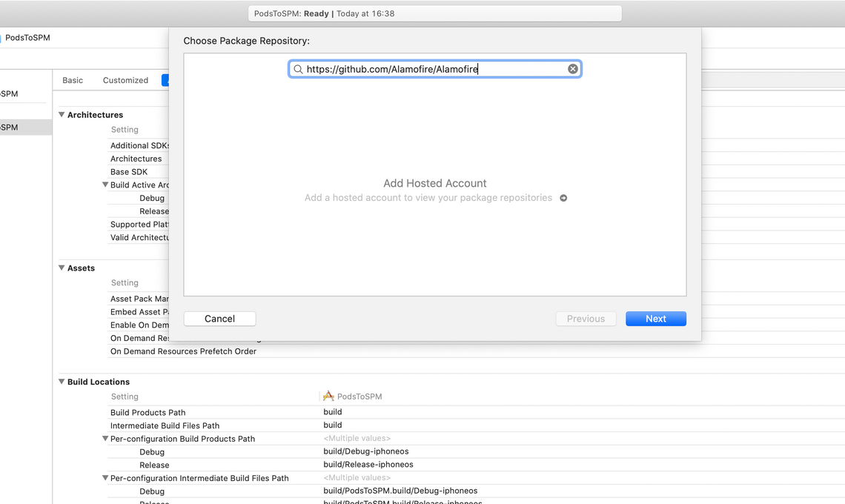Click Multiple values for Build Products Path

[357, 438]
